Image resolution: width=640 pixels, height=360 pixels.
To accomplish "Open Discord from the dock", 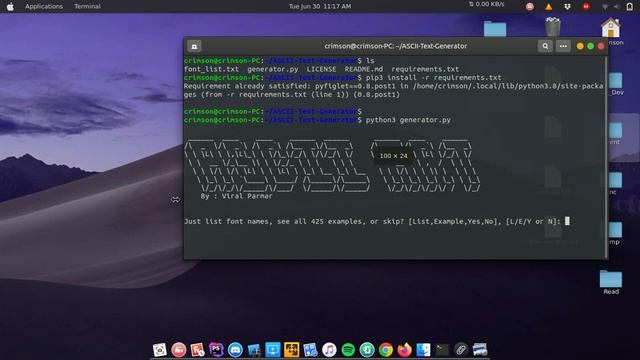I will point(235,350).
